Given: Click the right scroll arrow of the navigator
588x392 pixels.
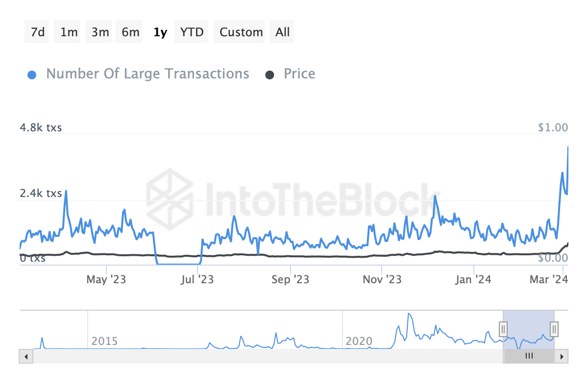Looking at the screenshot, I should [563, 356].
